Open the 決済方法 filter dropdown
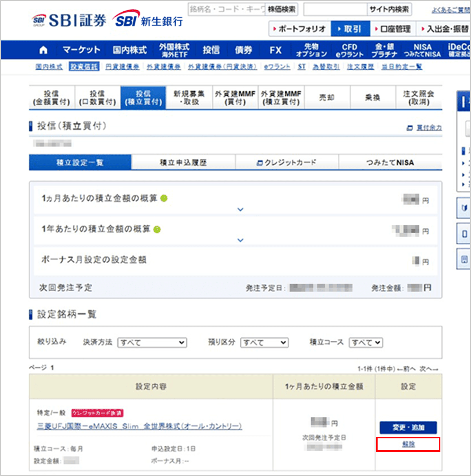The image size is (471, 476). (152, 343)
